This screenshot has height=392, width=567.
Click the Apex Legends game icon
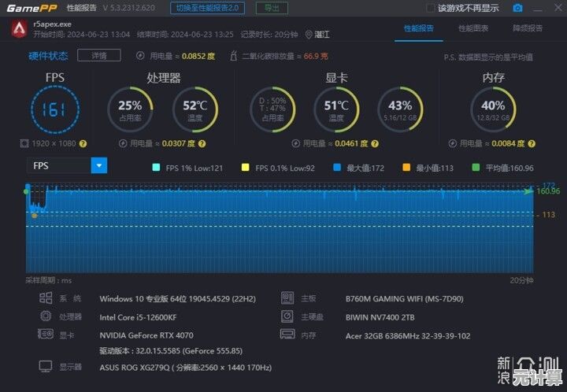[19, 29]
